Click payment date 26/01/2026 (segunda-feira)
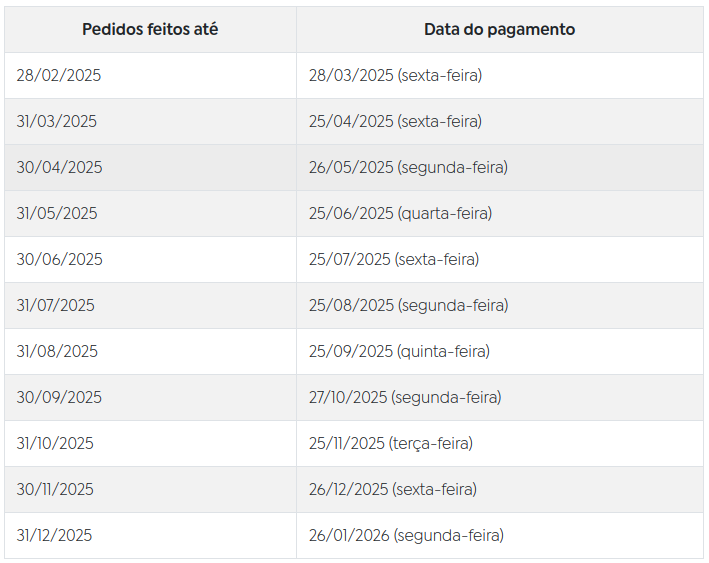 coord(406,536)
